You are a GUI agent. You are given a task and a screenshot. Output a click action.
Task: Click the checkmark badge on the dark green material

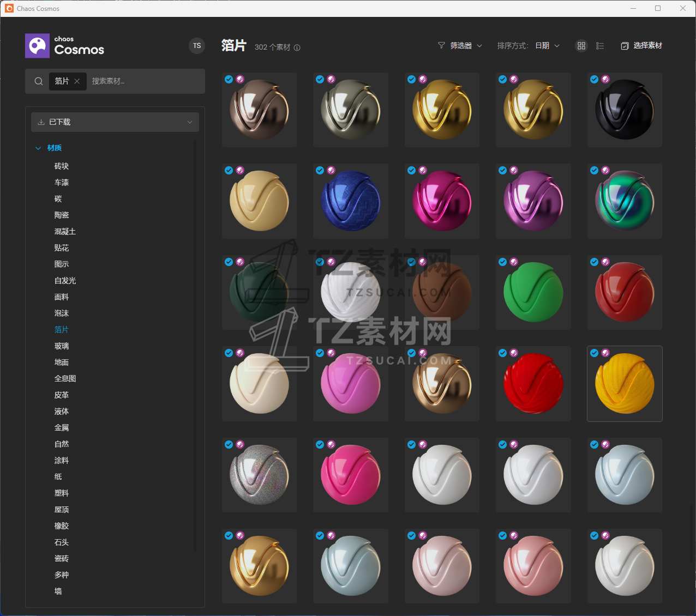pyautogui.click(x=229, y=262)
